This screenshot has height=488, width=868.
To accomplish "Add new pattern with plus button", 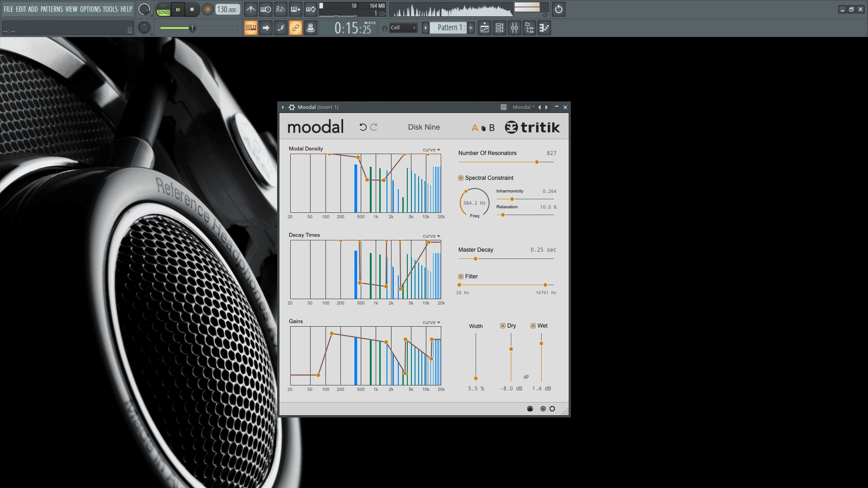I will 471,28.
